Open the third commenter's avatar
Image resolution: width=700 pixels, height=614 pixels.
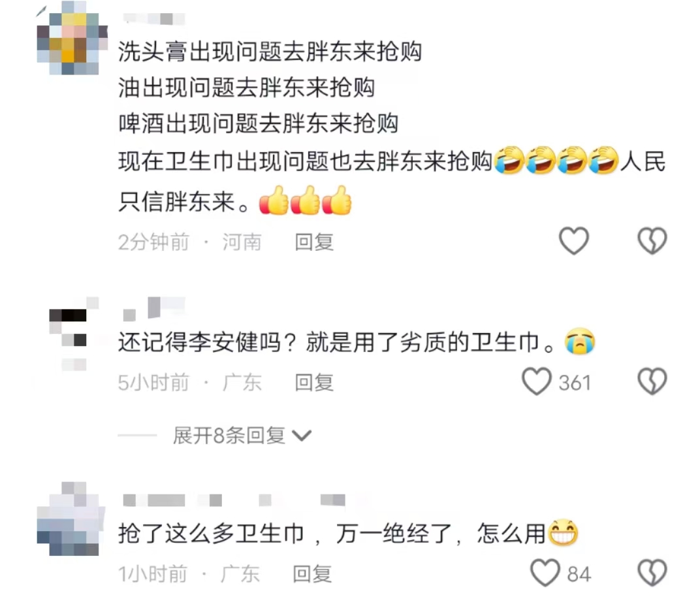click(x=71, y=519)
